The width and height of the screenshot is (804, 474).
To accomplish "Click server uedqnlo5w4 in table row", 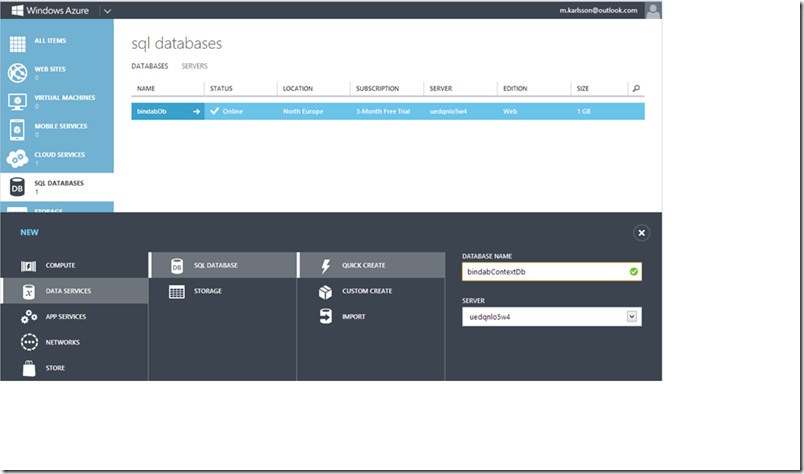I will (x=448, y=111).
